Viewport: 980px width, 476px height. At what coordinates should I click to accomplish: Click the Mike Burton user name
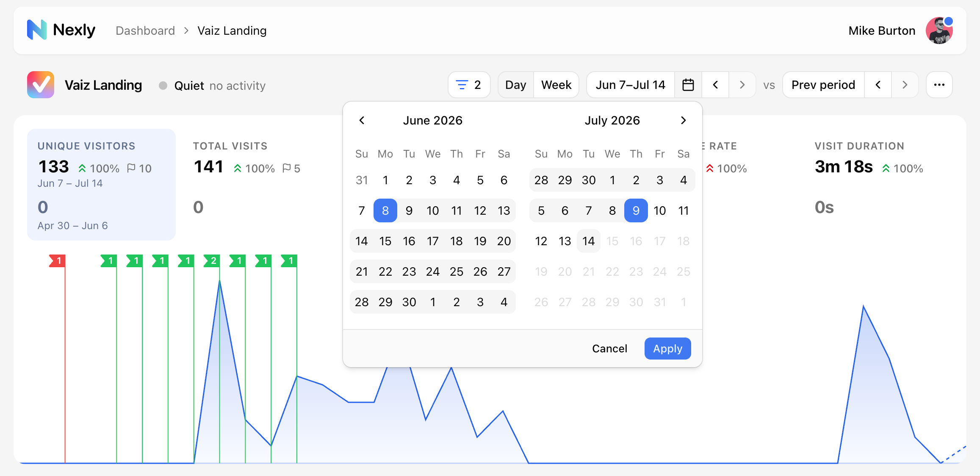pyautogui.click(x=882, y=30)
